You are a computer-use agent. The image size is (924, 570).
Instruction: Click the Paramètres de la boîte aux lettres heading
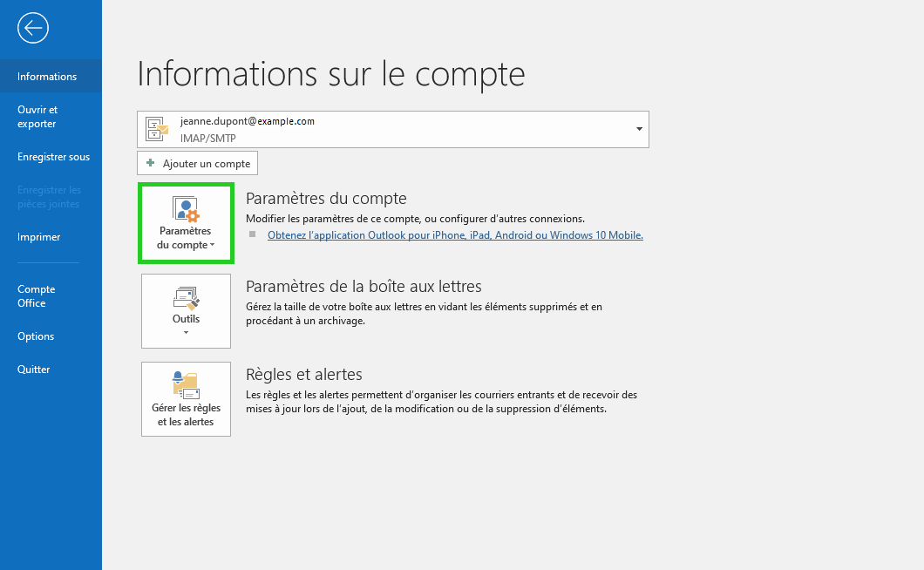point(363,287)
